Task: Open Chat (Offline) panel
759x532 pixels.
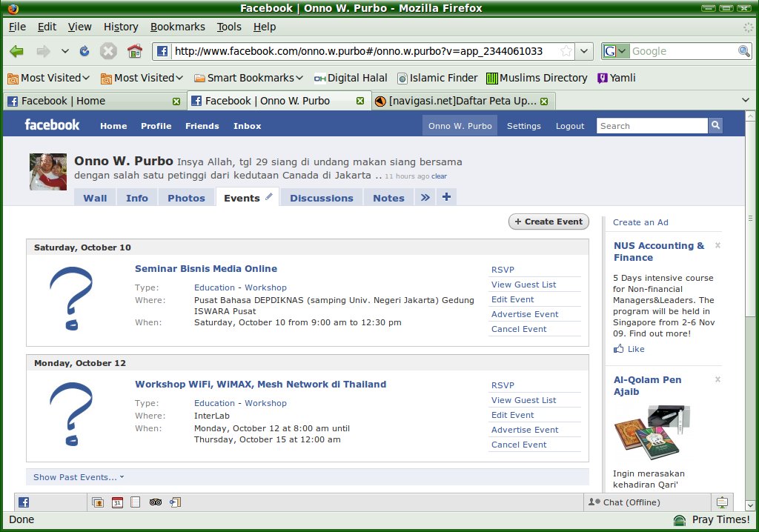Action: coord(624,502)
